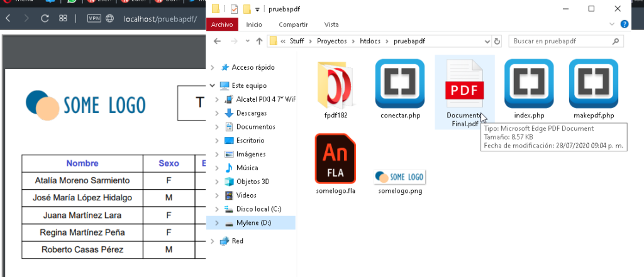Click the localhost/pruebapdf/ address bar
The image size is (644, 277).
160,19
